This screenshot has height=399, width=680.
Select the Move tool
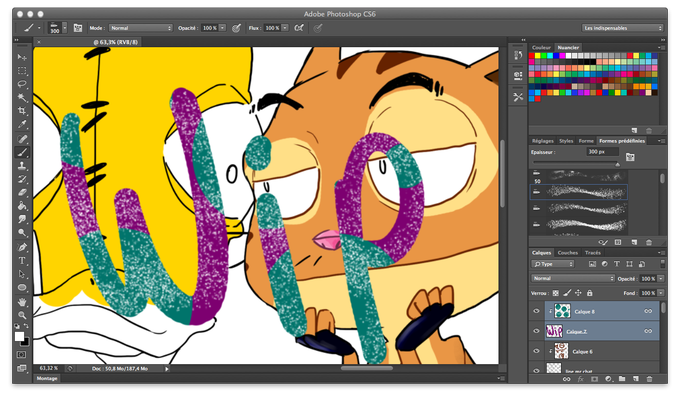coord(22,57)
